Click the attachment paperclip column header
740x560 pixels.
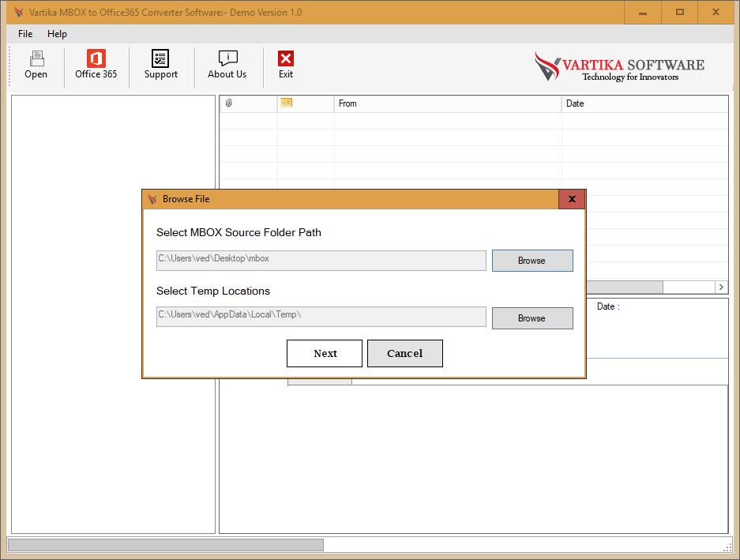click(x=248, y=103)
